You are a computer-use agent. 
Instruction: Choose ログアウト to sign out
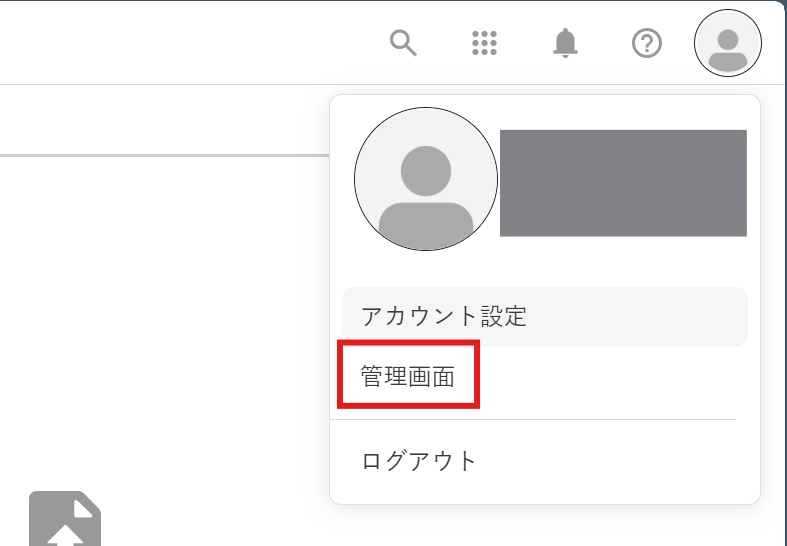(419, 461)
